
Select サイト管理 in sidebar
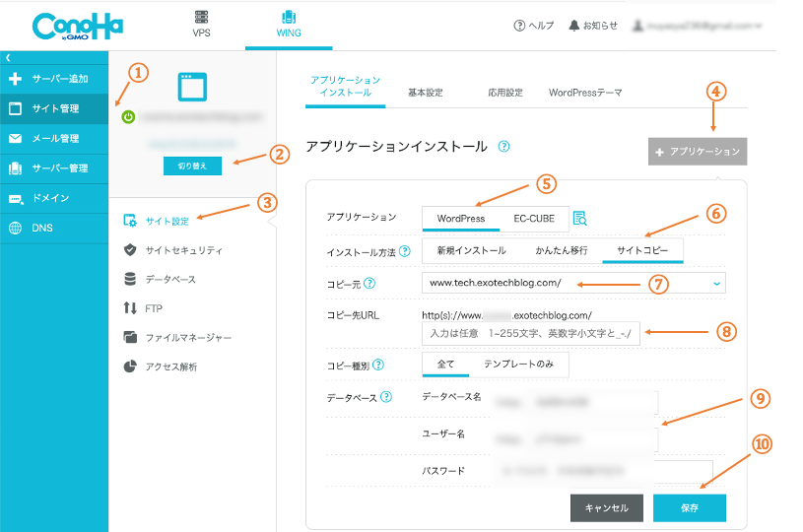54,108
